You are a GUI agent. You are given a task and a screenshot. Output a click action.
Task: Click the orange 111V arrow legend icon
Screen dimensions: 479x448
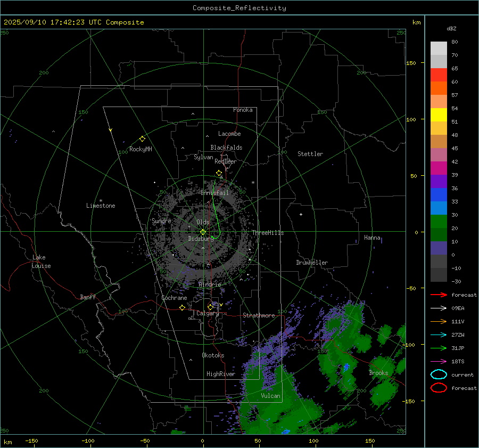point(439,321)
